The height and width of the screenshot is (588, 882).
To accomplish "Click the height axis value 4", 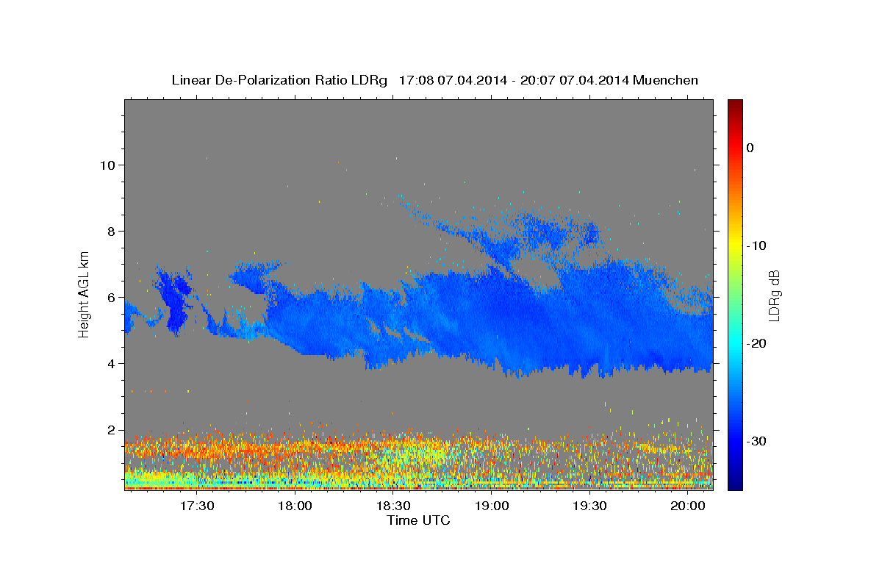I will tap(111, 363).
